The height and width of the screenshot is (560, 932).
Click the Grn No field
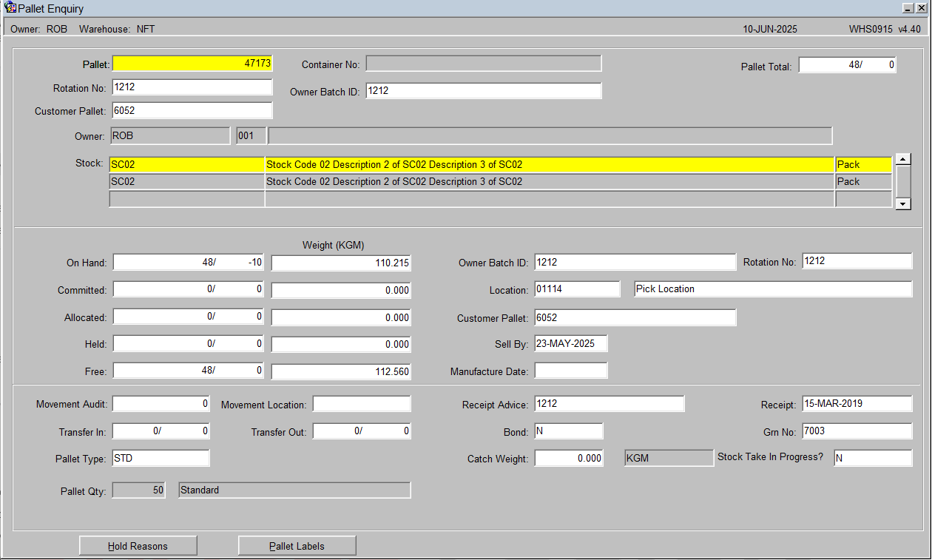pos(857,431)
